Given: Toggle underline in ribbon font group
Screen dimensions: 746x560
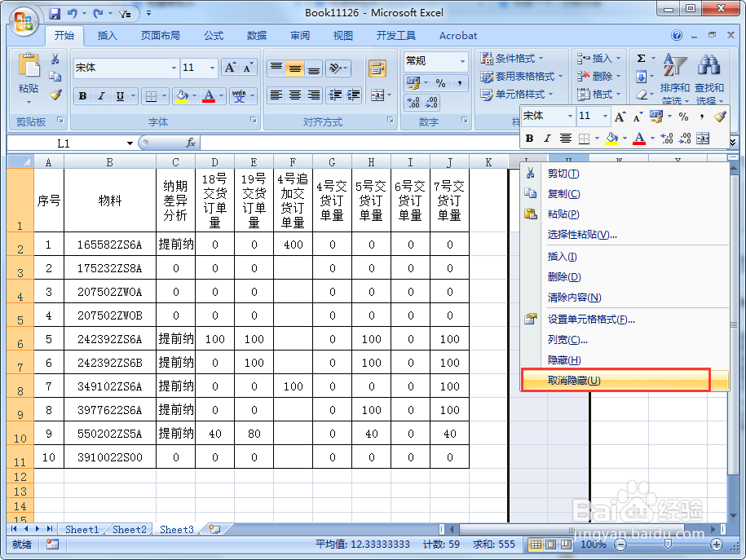Looking at the screenshot, I should (120, 96).
